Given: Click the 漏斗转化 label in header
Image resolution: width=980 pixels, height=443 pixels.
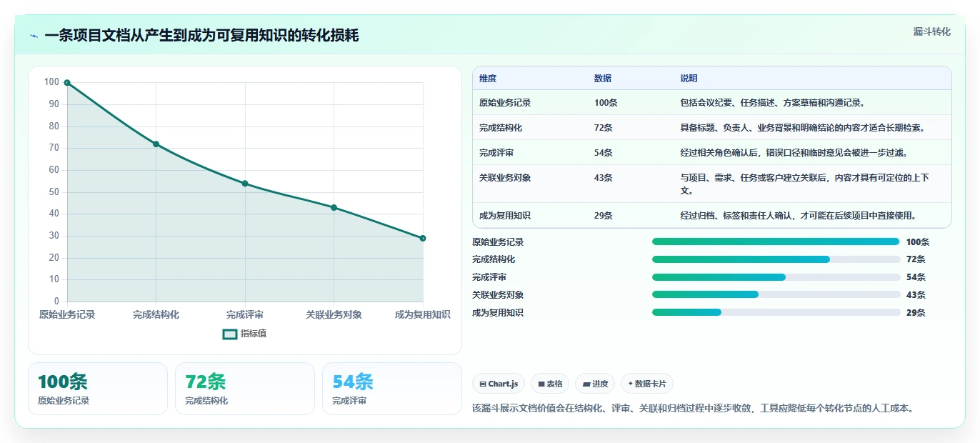Looking at the screenshot, I should coord(931,31).
